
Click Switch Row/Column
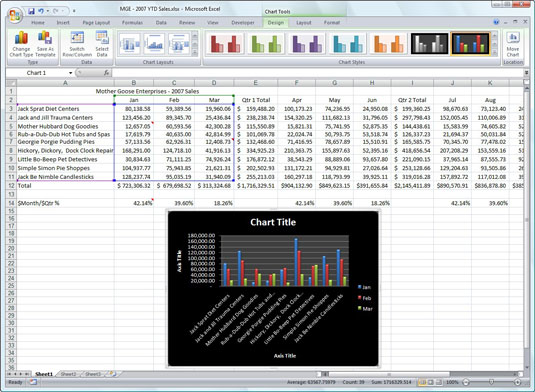(x=77, y=44)
